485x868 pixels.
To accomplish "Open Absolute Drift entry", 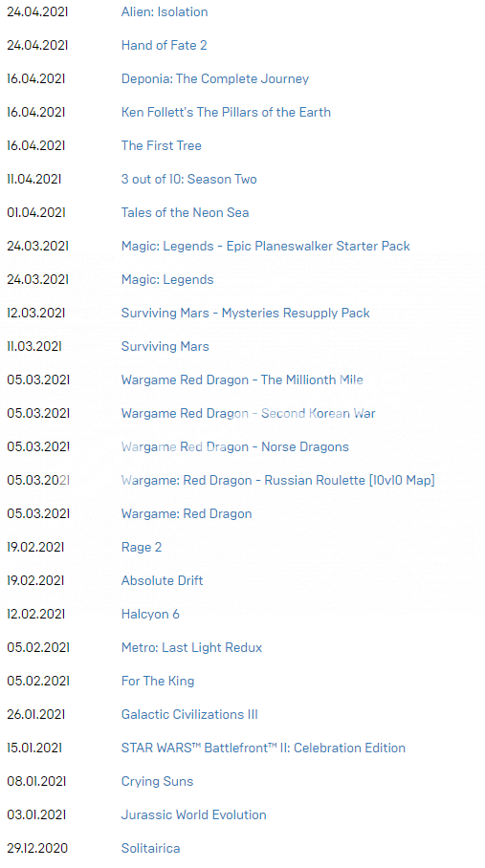I will point(163,580).
